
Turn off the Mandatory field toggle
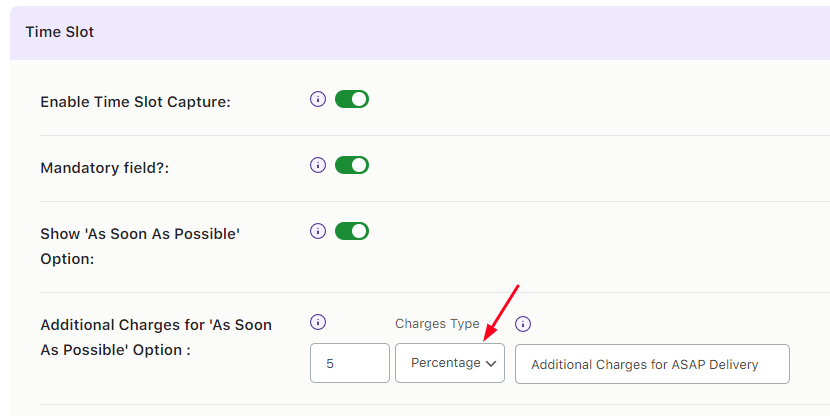click(352, 165)
